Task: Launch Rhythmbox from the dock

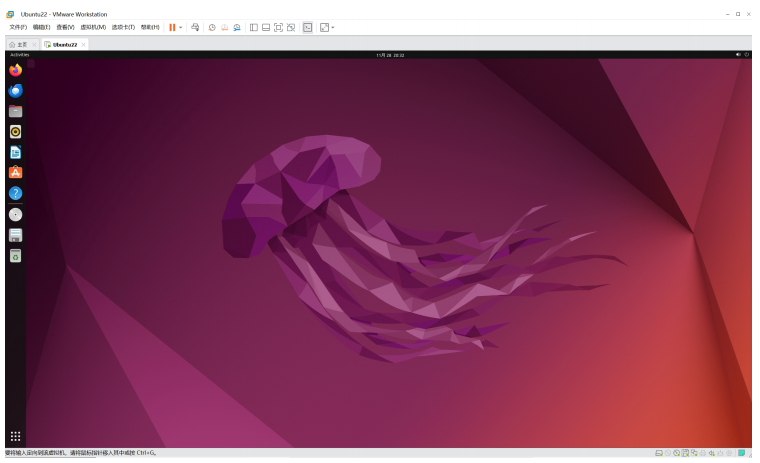Action: tap(16, 132)
